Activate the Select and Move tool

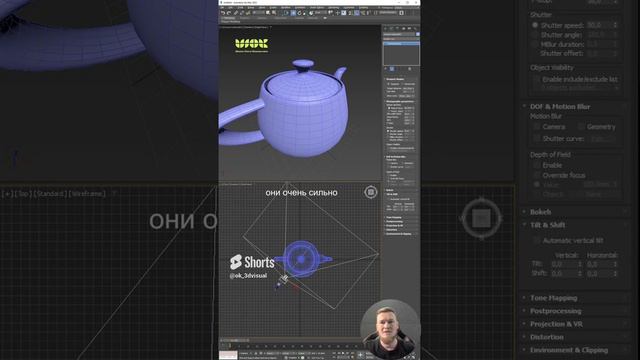coord(293,13)
